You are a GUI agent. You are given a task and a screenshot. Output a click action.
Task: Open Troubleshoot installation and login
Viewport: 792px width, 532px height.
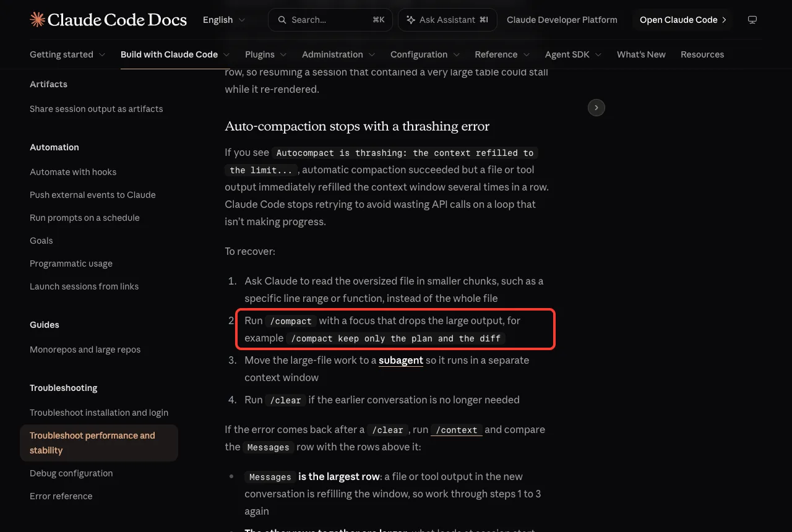pyautogui.click(x=99, y=413)
